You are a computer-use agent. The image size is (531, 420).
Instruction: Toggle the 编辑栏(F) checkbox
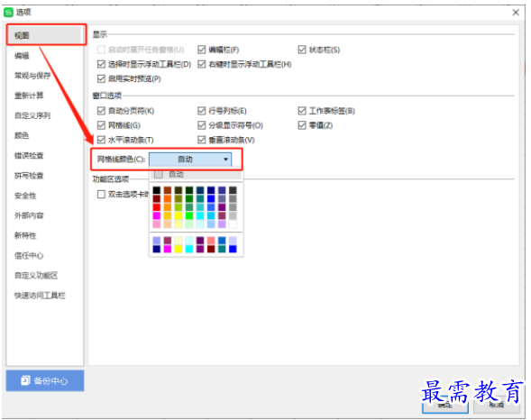click(x=202, y=50)
